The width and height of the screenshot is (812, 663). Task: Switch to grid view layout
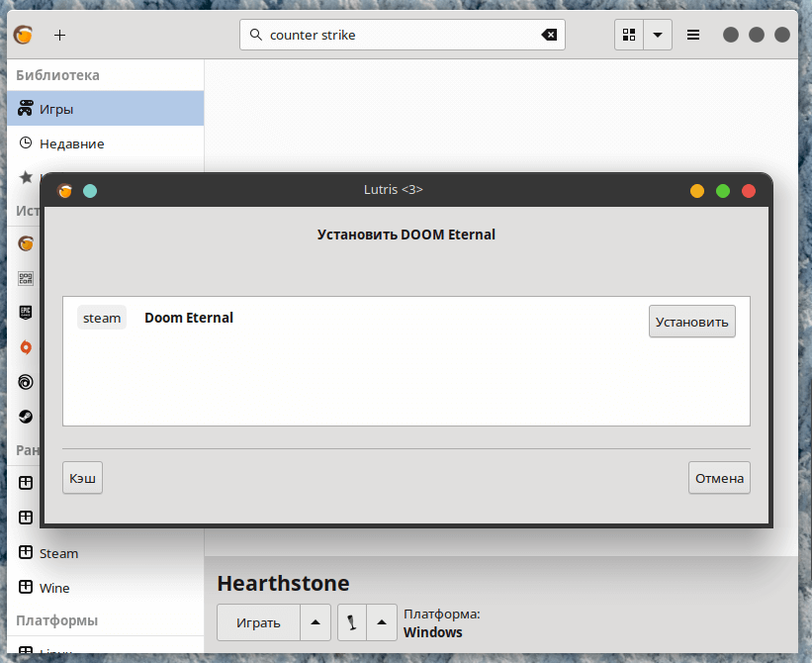coord(629,35)
